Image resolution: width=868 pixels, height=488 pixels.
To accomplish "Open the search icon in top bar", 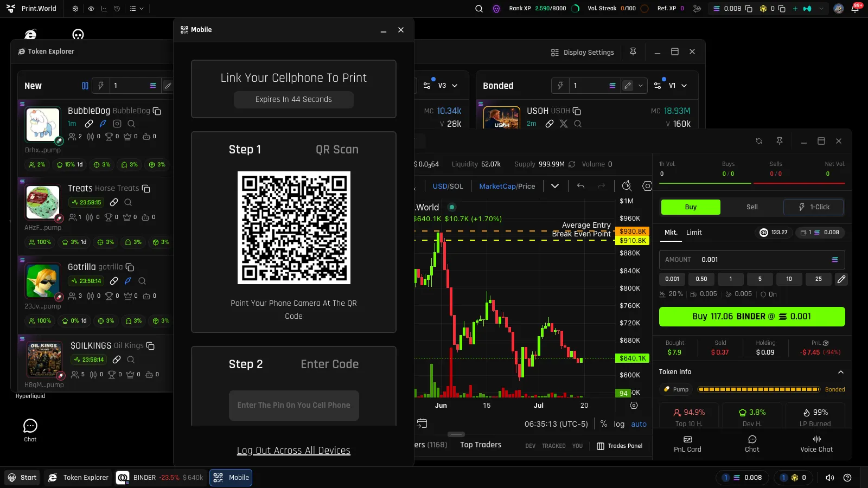I will coord(479,9).
